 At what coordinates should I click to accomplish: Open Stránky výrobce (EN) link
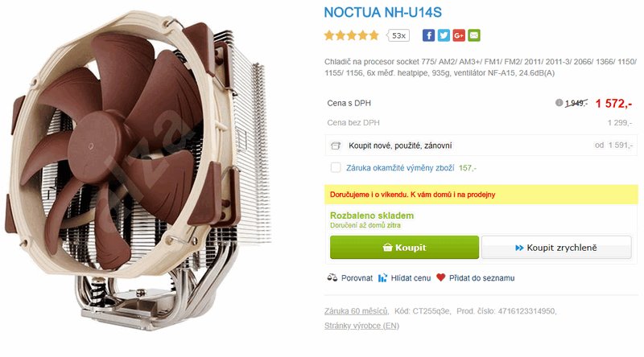point(361,326)
